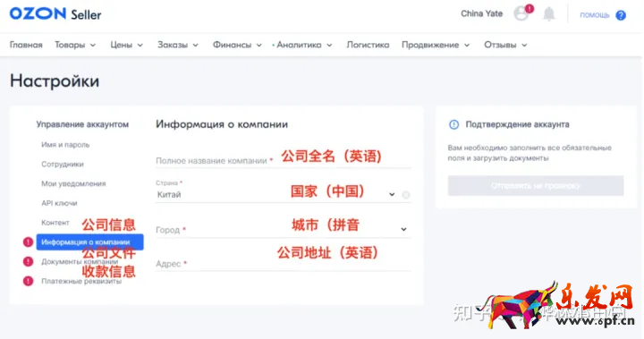
Task: Open Мои уведомления settings section
Action: pos(73,183)
